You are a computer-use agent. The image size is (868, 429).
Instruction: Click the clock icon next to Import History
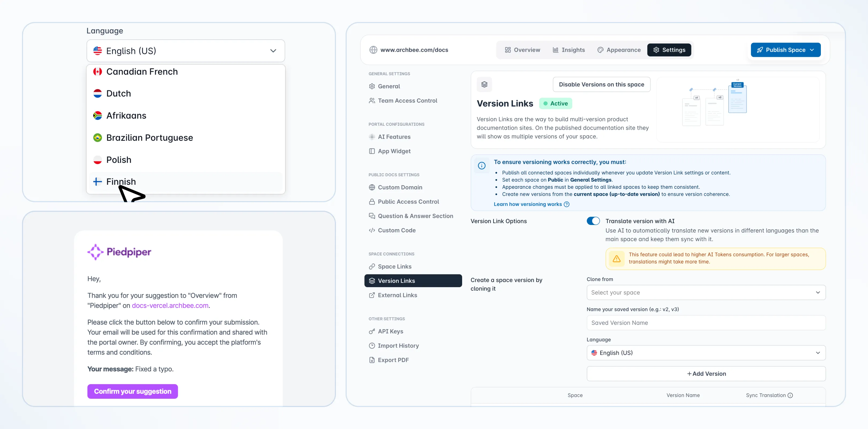click(372, 346)
